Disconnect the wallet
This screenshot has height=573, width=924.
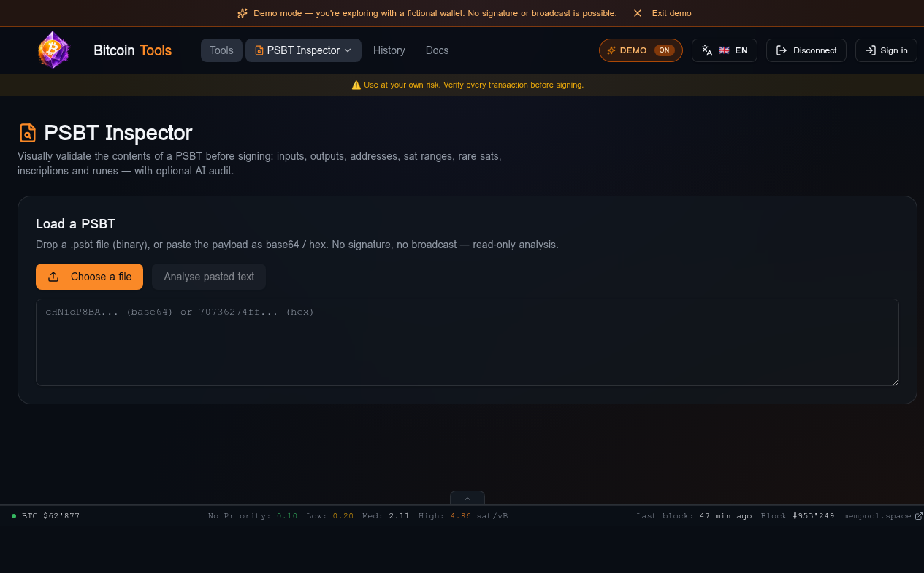point(806,50)
